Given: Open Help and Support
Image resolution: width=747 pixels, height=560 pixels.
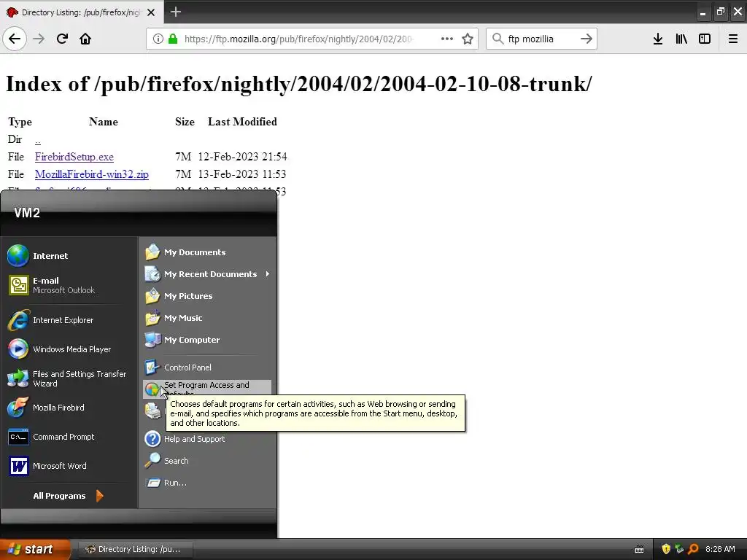Looking at the screenshot, I should pos(207,439).
